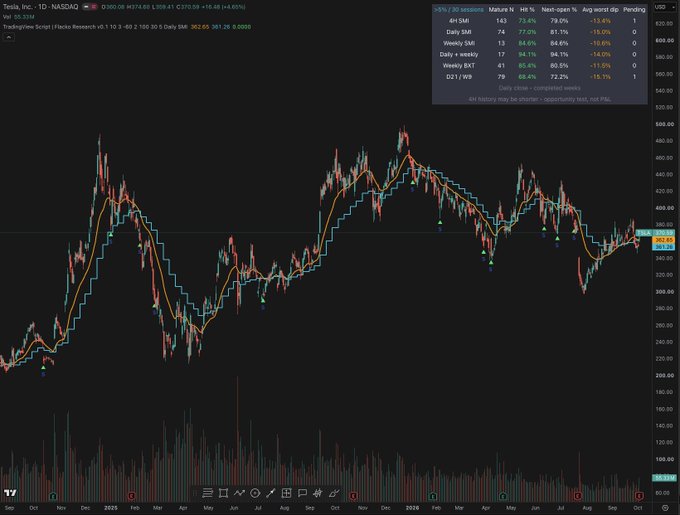Select the pitchfork drawing tool
Screen dimensions: 680x515
point(318,493)
